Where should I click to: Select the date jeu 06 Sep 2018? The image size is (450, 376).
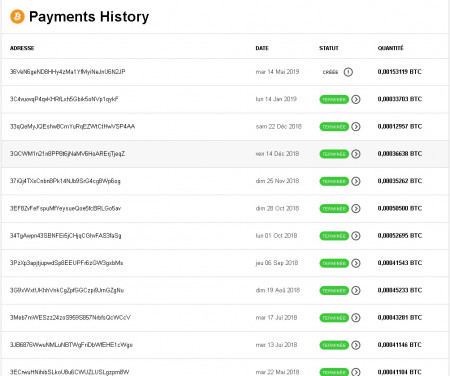tap(277, 263)
